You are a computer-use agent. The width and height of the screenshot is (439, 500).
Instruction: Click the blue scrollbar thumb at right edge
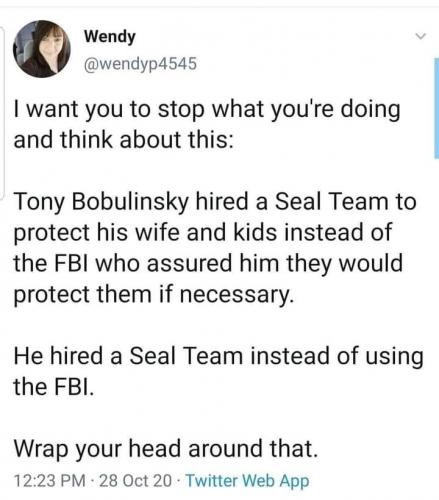436,108
